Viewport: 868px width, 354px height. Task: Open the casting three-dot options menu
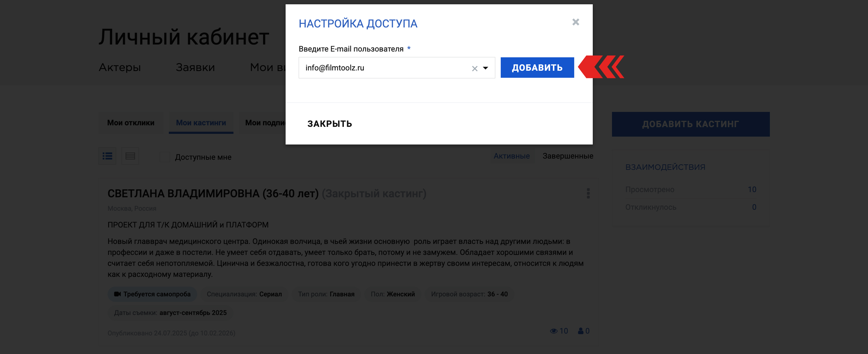pos(588,194)
